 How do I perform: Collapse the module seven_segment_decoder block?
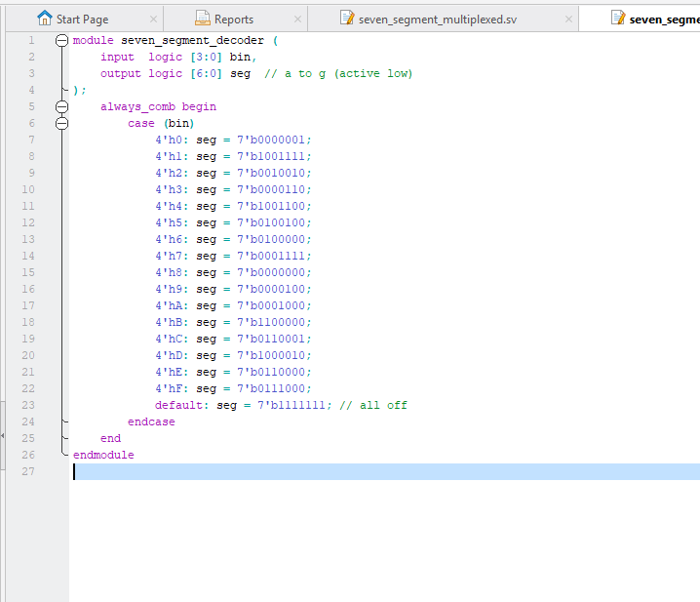(x=62, y=41)
